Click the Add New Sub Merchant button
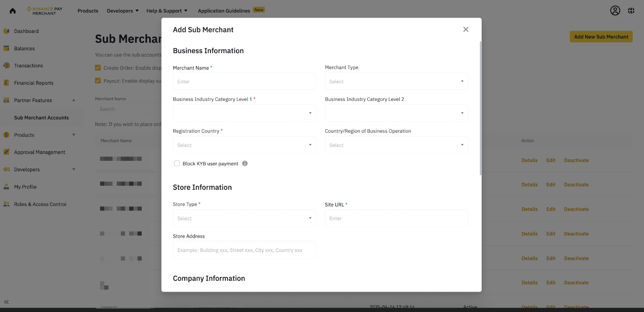Screen dimensions: 644x312 [x=601, y=37]
